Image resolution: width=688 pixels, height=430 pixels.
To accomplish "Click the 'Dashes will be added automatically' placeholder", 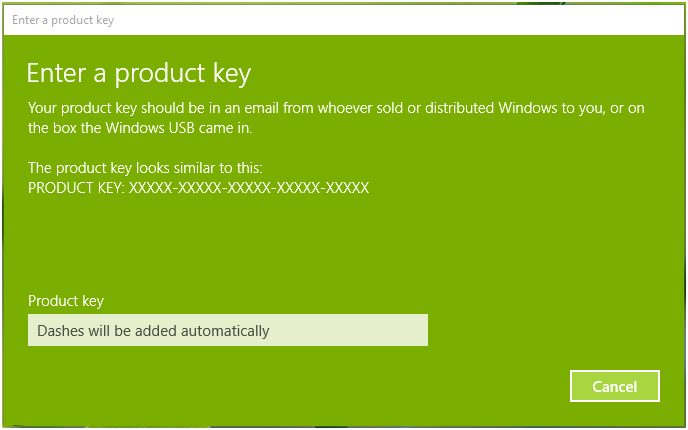I will pos(153,331).
